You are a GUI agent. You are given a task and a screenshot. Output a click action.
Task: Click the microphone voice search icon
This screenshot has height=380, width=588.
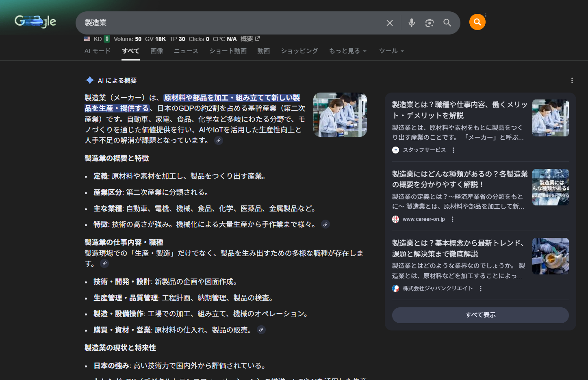click(x=411, y=23)
